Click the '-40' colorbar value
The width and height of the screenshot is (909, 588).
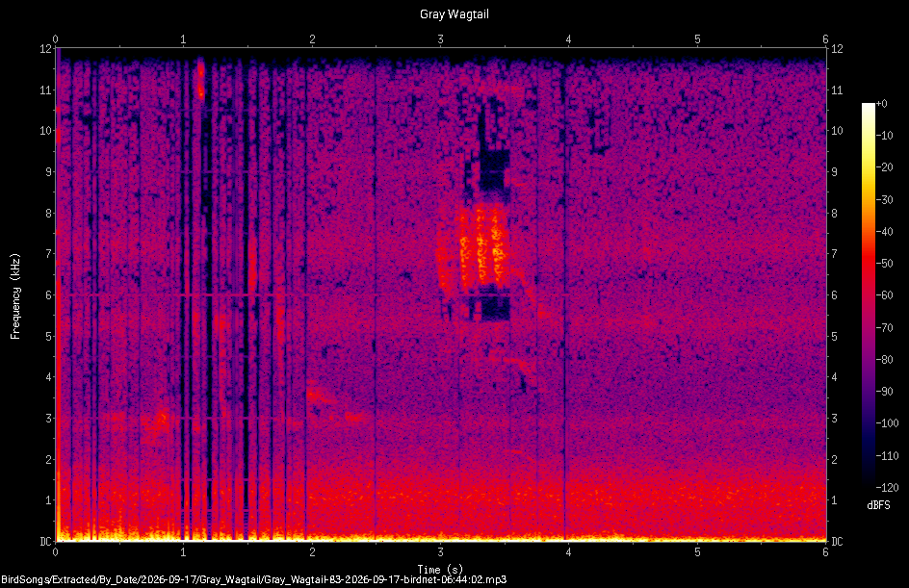point(884,232)
